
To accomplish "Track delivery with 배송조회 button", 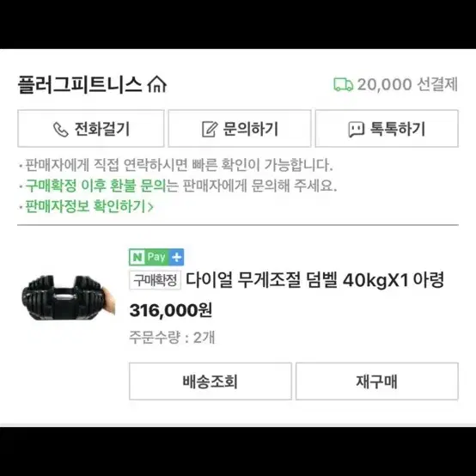I will (211, 381).
